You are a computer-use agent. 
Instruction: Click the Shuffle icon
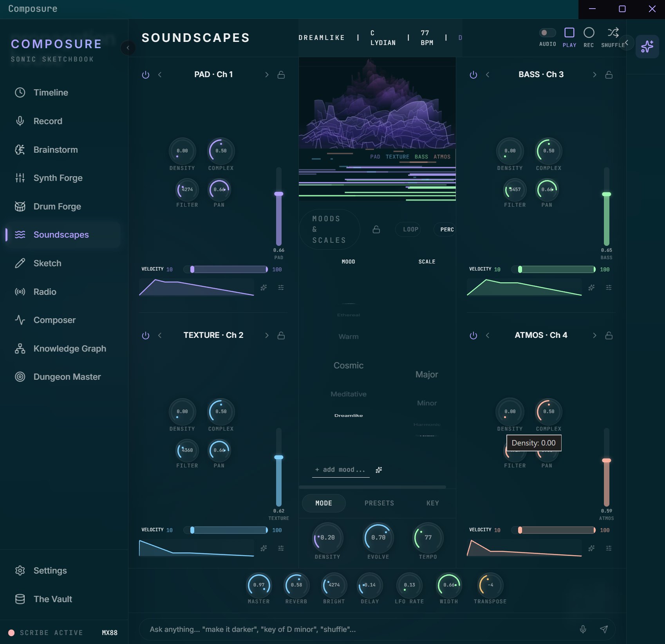point(613,32)
